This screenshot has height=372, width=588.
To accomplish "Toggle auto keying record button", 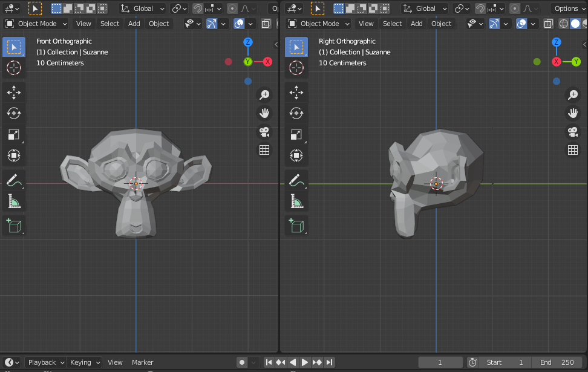I will [242, 362].
